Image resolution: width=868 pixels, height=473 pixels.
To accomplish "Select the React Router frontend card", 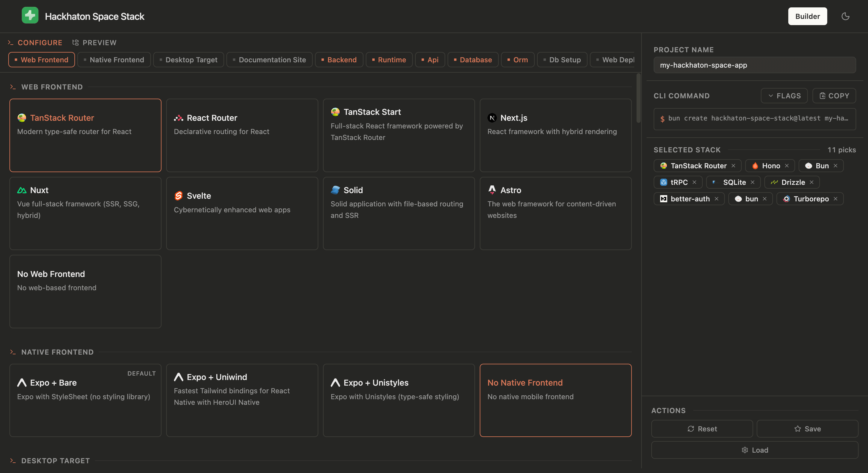I will (x=242, y=135).
